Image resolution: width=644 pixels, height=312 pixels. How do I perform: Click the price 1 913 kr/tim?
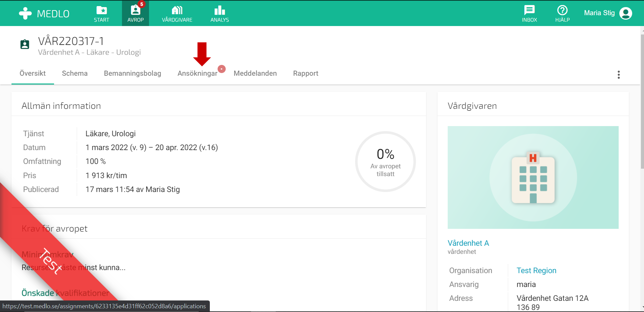point(106,175)
